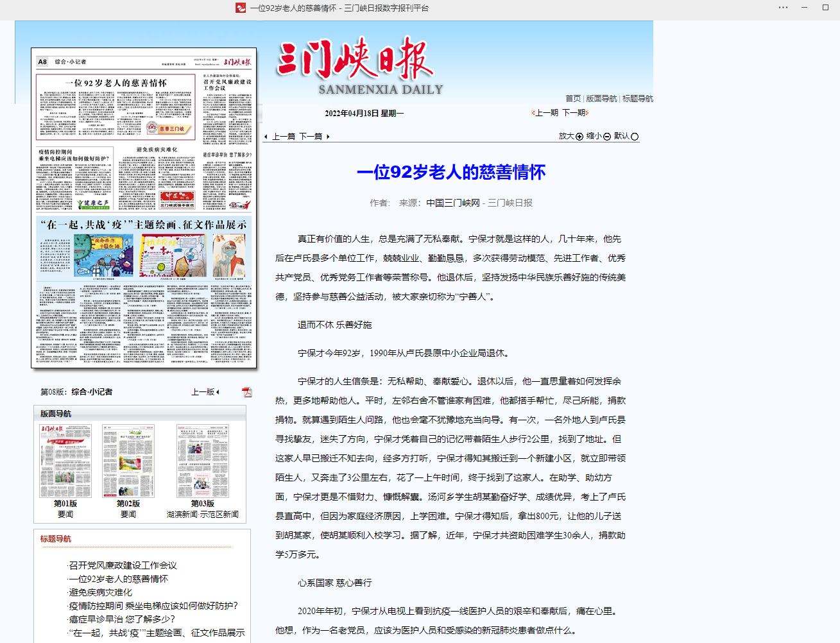The width and height of the screenshot is (840, 643).
Task: Click the newspaper favicon in the title bar
Action: point(241,9)
